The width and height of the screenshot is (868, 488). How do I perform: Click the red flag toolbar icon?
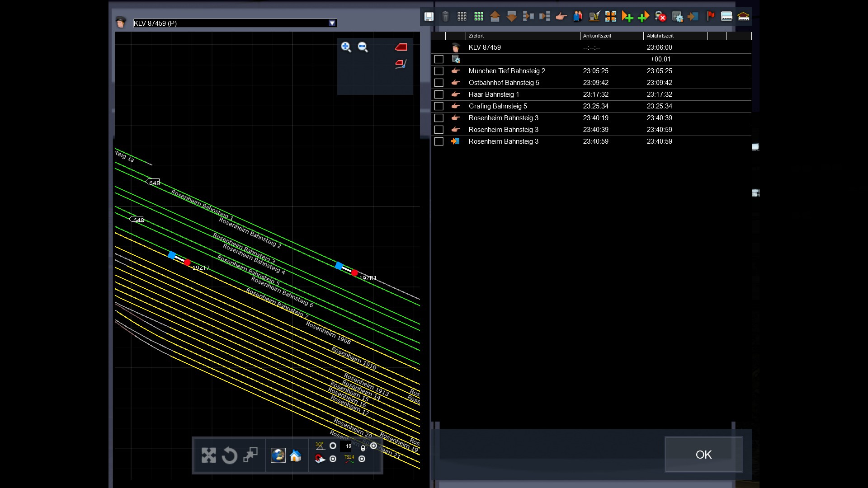[710, 17]
